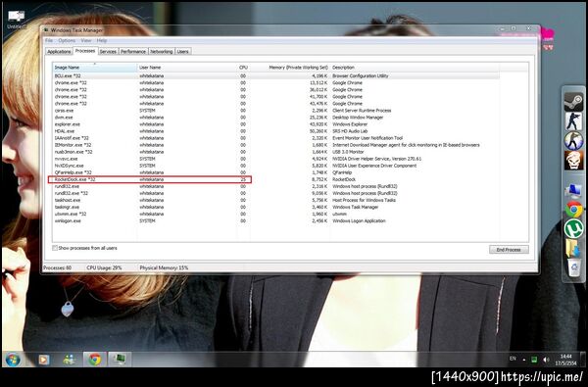The width and height of the screenshot is (588, 387).
Task: Click the Windows Start orb
Action: pos(13,360)
